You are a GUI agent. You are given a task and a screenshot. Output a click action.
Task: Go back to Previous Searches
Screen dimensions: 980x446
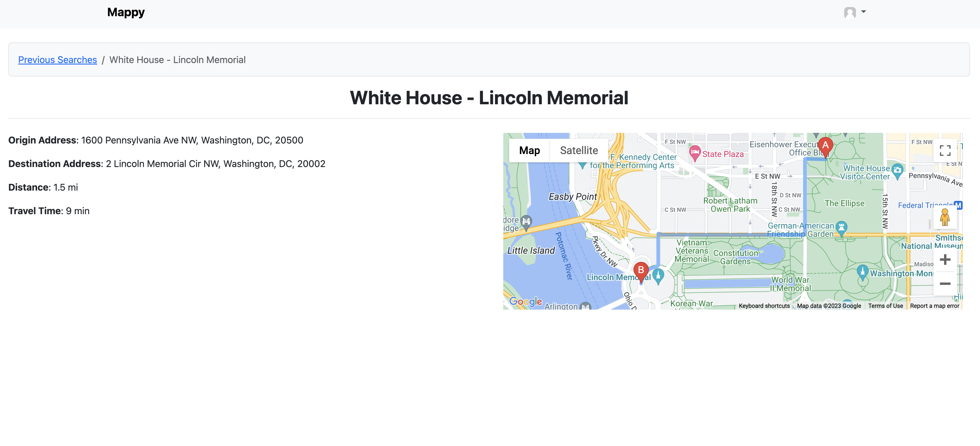(57, 60)
